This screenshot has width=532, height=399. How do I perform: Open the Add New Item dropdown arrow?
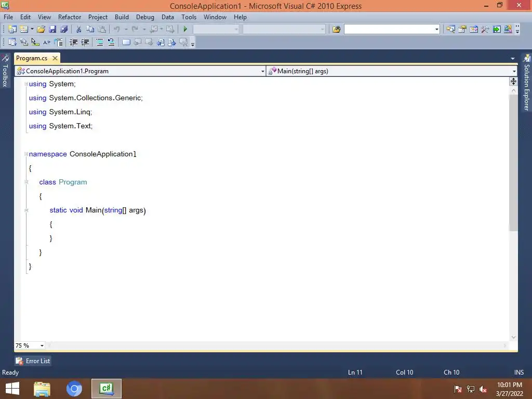32,29
